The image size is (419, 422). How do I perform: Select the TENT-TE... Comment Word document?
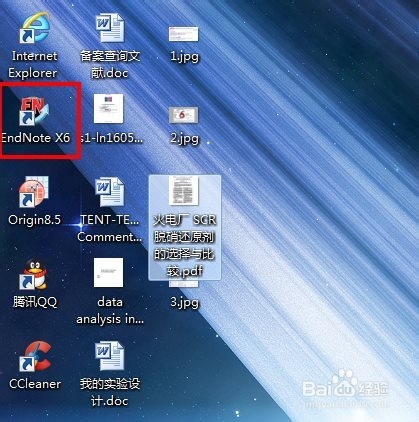[110, 192]
